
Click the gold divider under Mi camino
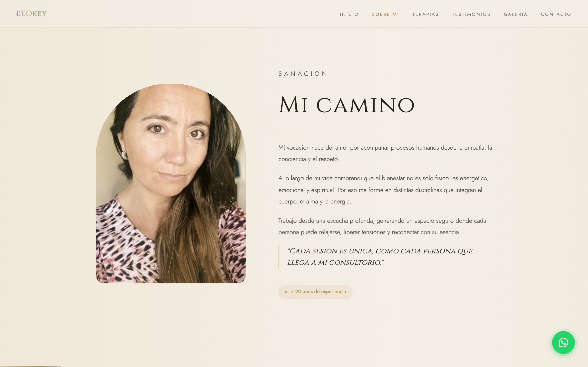coord(286,132)
